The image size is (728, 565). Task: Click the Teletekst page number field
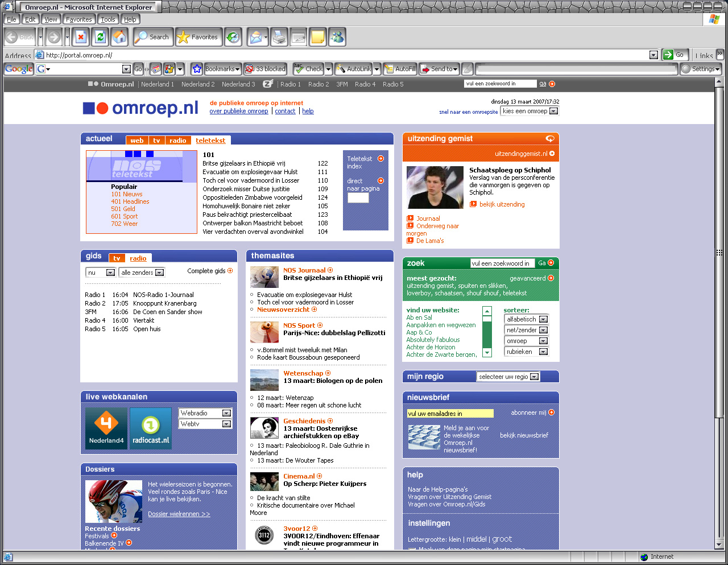pos(358,198)
